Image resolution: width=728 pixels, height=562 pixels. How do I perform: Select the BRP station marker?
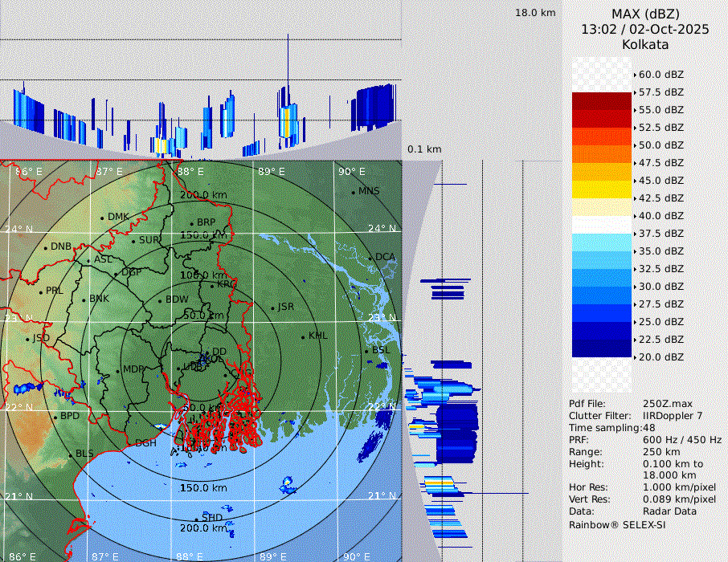point(191,224)
